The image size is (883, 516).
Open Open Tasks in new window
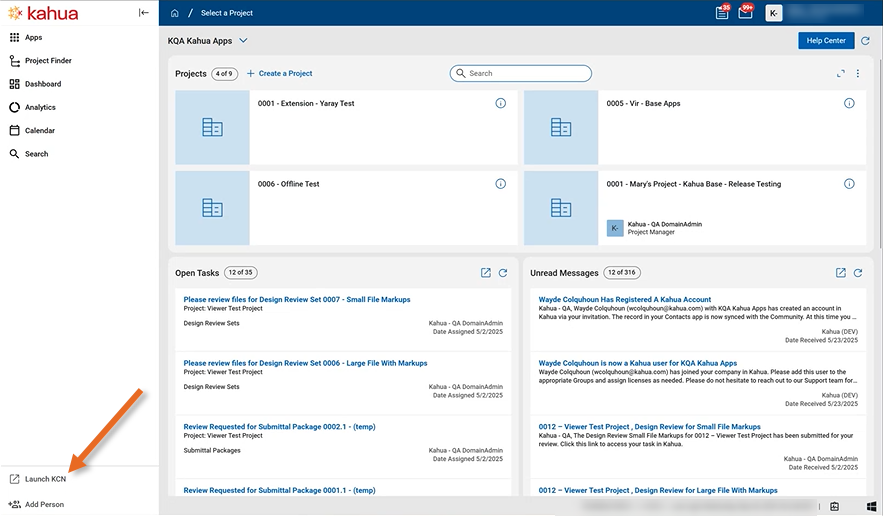point(486,273)
